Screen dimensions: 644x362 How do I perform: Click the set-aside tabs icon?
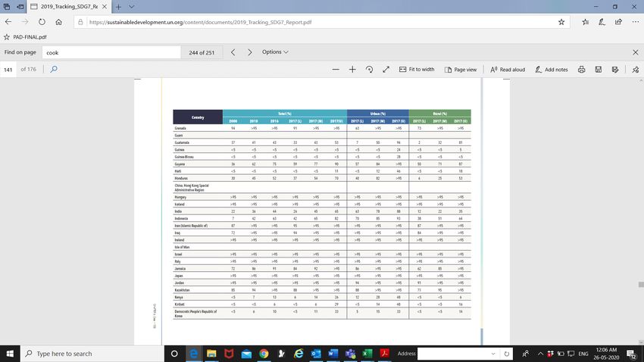[x=7, y=7]
